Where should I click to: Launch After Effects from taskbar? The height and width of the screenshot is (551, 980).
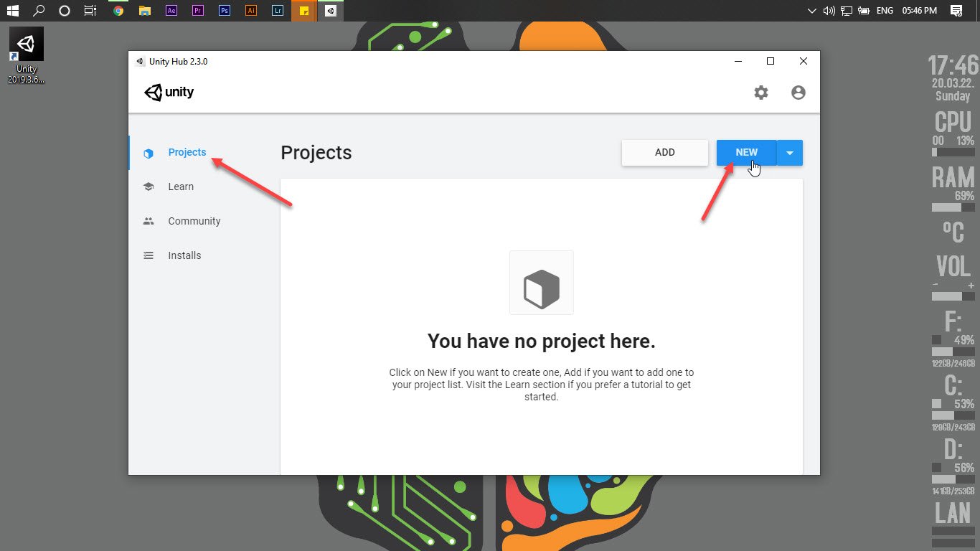click(x=171, y=11)
